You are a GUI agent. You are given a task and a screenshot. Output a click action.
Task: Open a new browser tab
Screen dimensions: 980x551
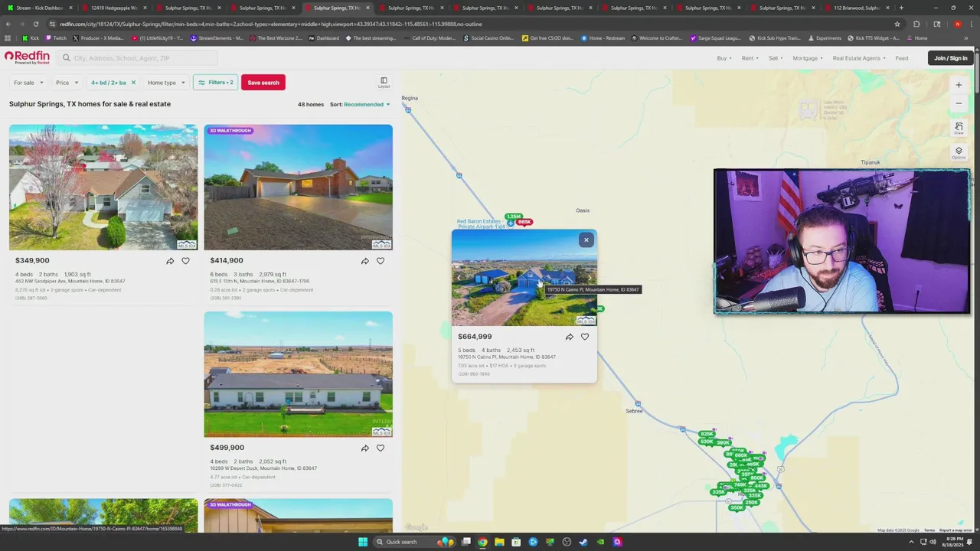coord(901,8)
